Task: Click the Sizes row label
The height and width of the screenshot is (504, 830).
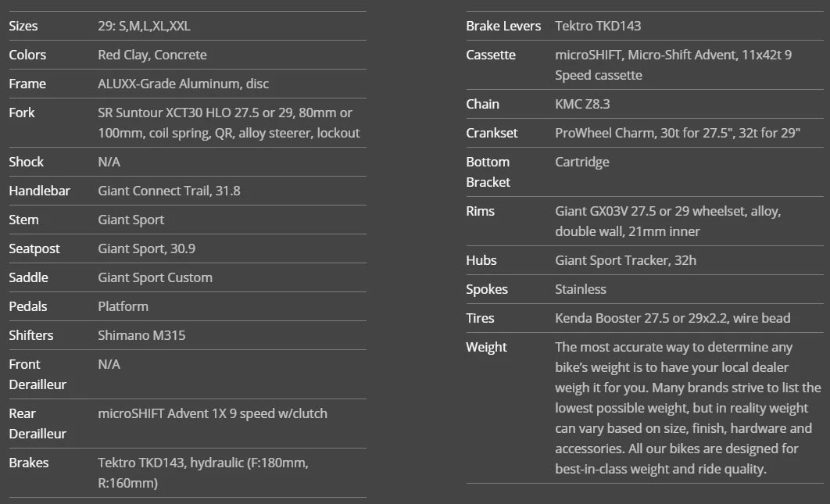Action: pos(23,26)
